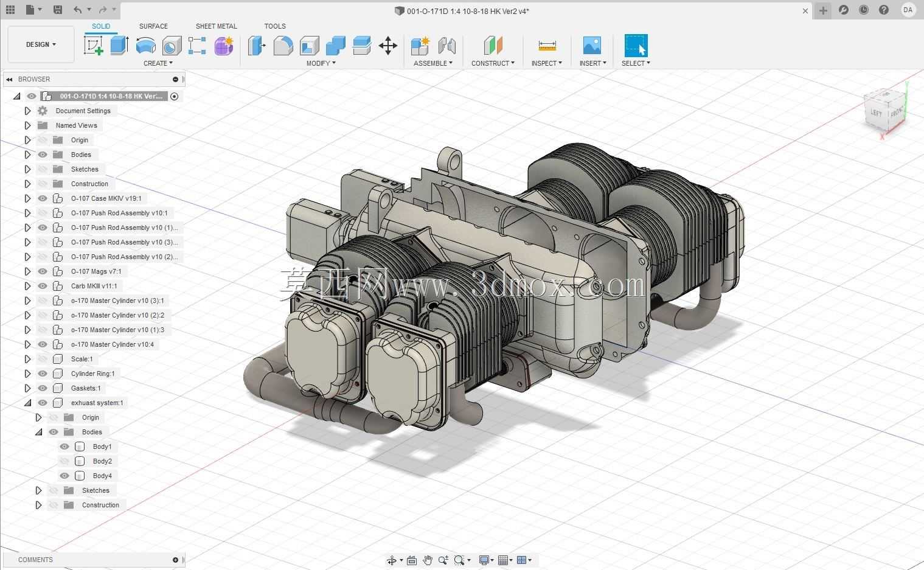
Task: Select the Fillet tool icon
Action: [x=283, y=46]
